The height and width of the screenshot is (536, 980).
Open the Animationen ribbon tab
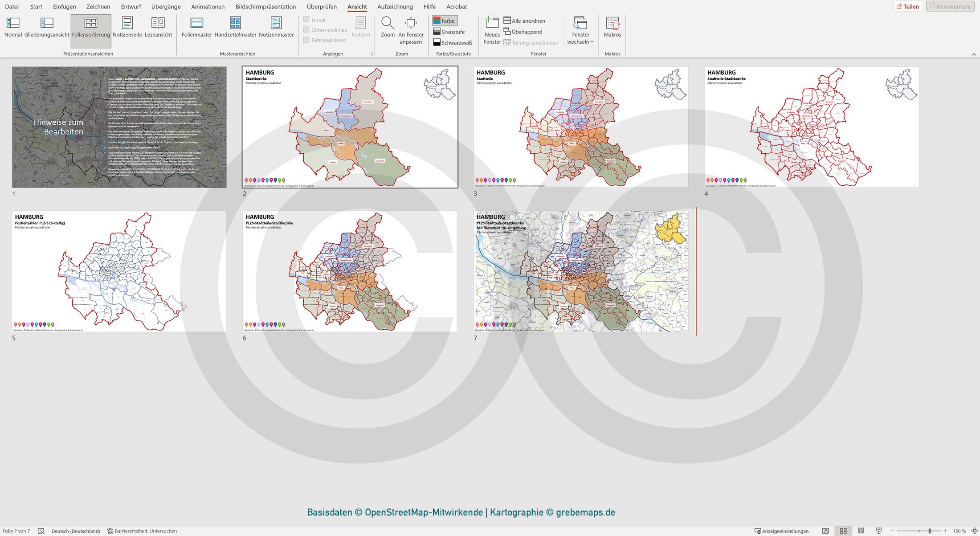click(208, 7)
